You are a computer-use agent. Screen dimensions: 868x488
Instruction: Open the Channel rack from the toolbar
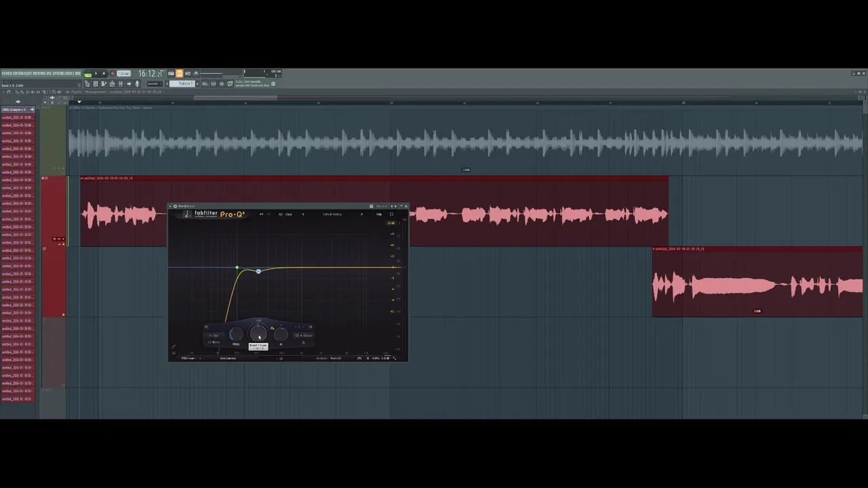[x=112, y=84]
